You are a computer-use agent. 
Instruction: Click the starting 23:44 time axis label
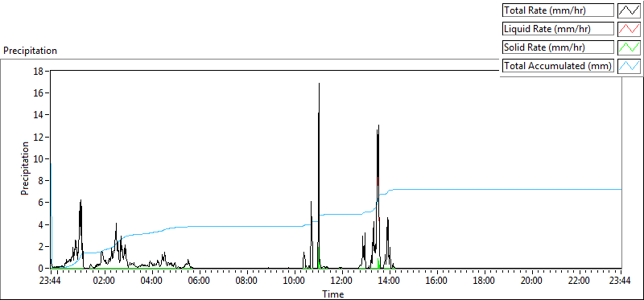(51, 282)
